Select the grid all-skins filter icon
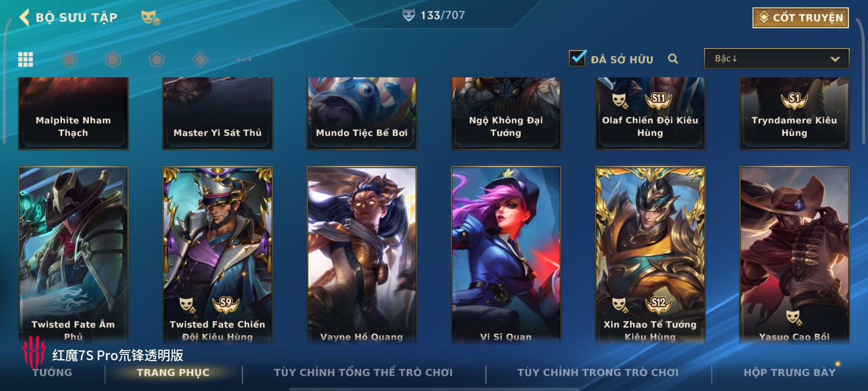The height and width of the screenshot is (391, 868). click(26, 59)
